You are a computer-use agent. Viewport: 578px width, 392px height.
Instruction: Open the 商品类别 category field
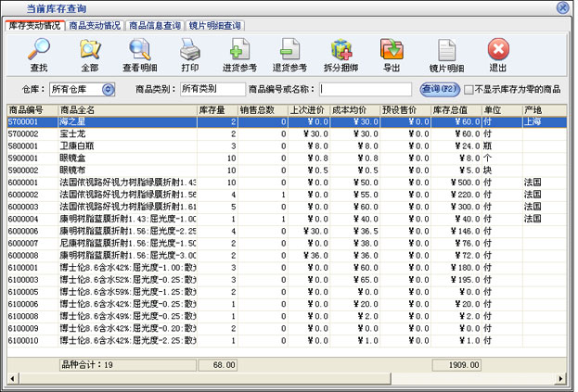tap(210, 90)
